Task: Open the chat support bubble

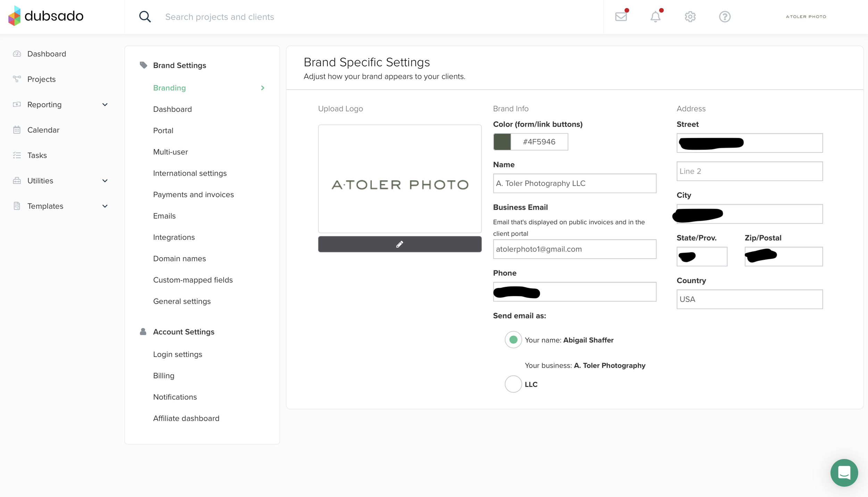Action: 844,472
